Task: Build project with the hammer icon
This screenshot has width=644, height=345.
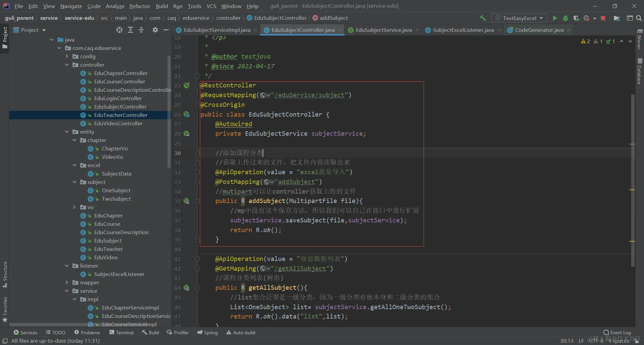Action: [483, 18]
